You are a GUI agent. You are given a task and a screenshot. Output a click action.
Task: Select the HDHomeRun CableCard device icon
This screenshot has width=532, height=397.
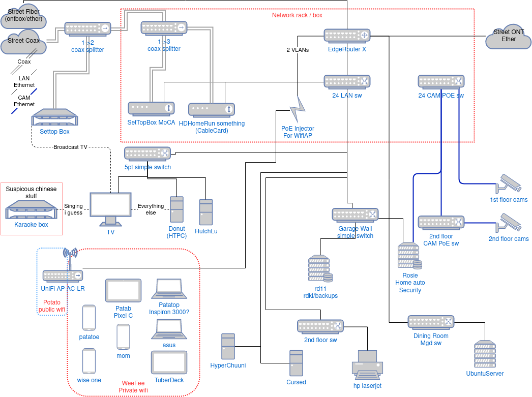212,110
